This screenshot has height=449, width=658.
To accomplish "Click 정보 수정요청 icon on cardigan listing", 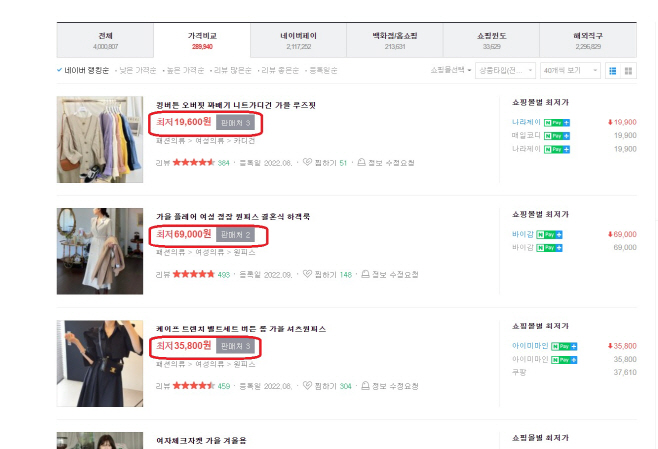I will coord(361,162).
